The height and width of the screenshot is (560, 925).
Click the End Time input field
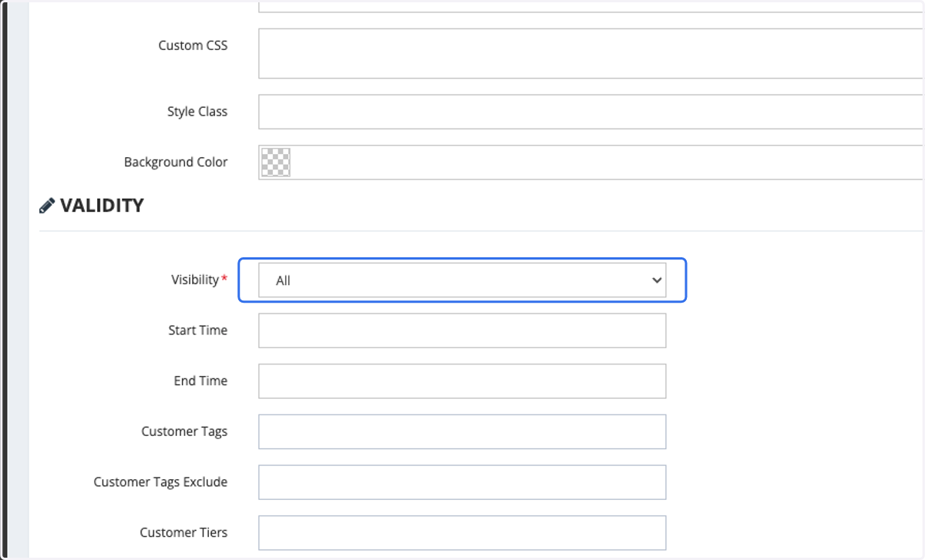462,381
